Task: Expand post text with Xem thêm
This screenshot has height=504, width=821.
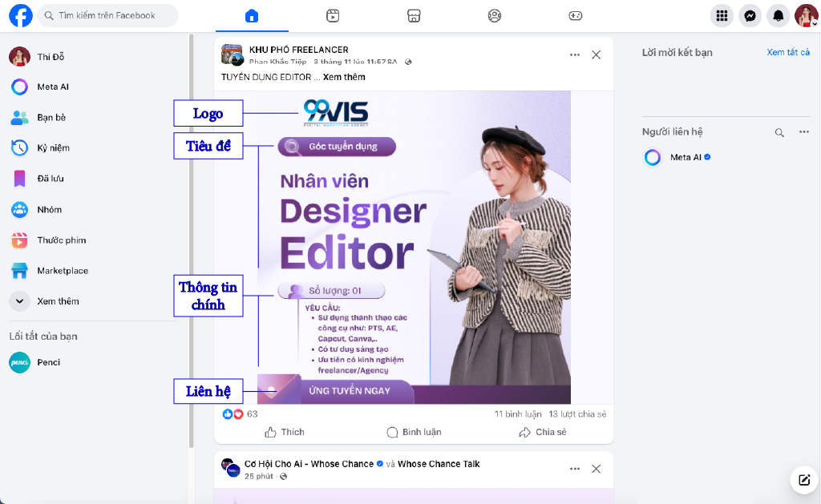Action: coord(344,77)
